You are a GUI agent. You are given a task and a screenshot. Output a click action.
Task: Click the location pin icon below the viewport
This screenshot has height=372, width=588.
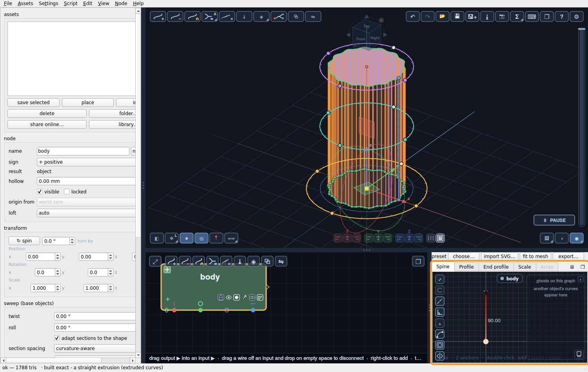(216, 238)
